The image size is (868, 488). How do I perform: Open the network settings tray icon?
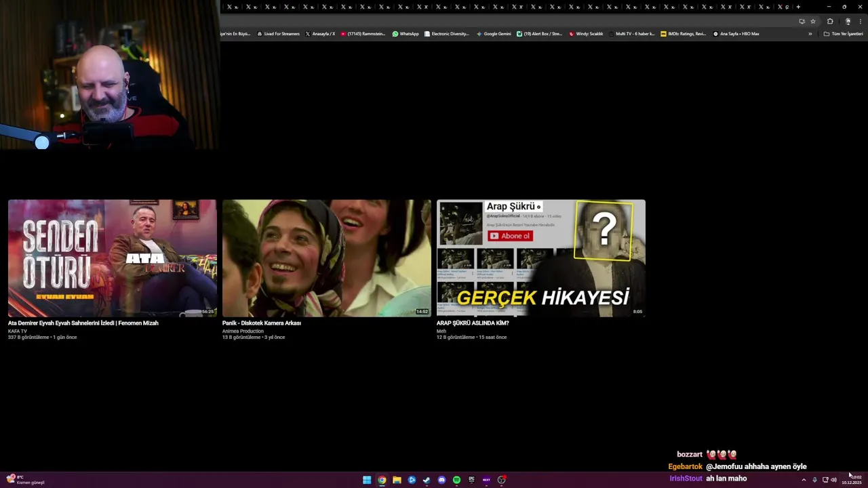(x=825, y=480)
